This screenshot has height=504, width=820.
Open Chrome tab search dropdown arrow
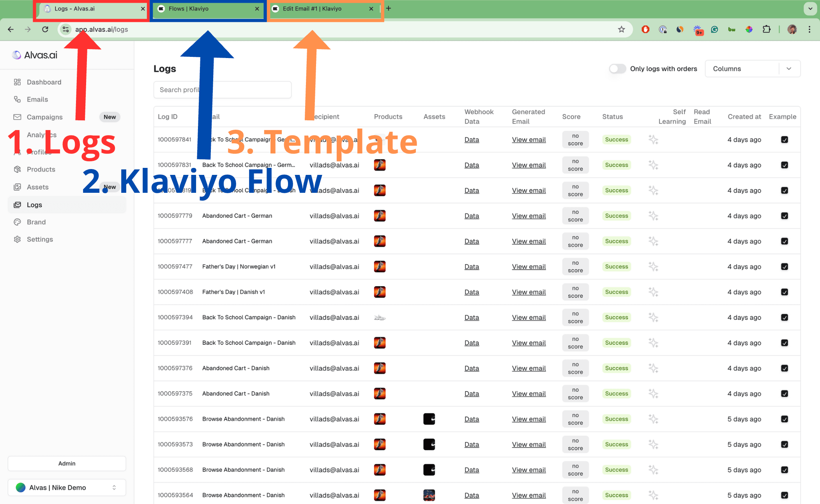point(810,9)
